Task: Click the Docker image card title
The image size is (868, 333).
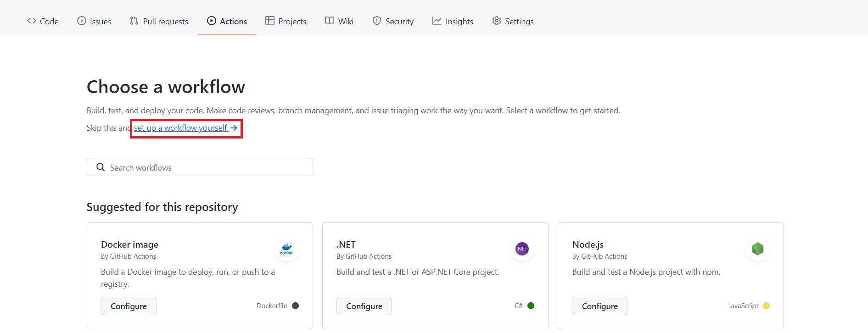Action: [130, 244]
